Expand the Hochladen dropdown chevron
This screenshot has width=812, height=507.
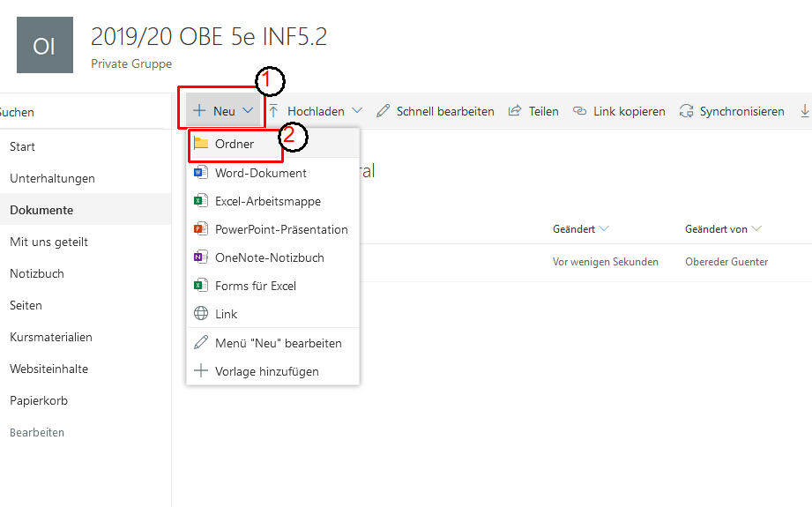click(357, 111)
